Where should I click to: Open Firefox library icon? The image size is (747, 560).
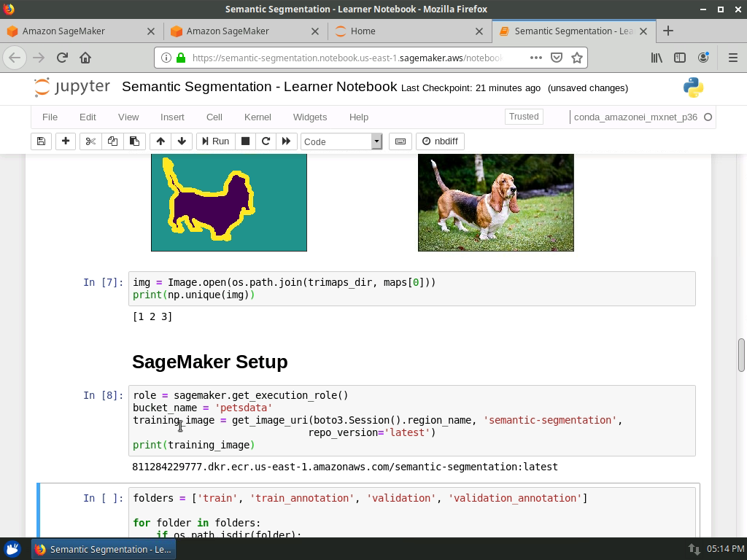pos(657,58)
